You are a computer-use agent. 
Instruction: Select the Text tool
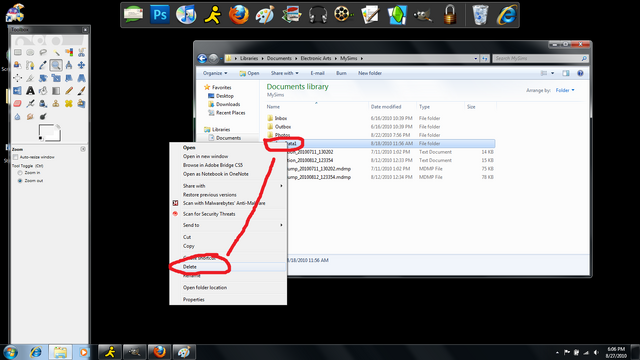[30, 90]
